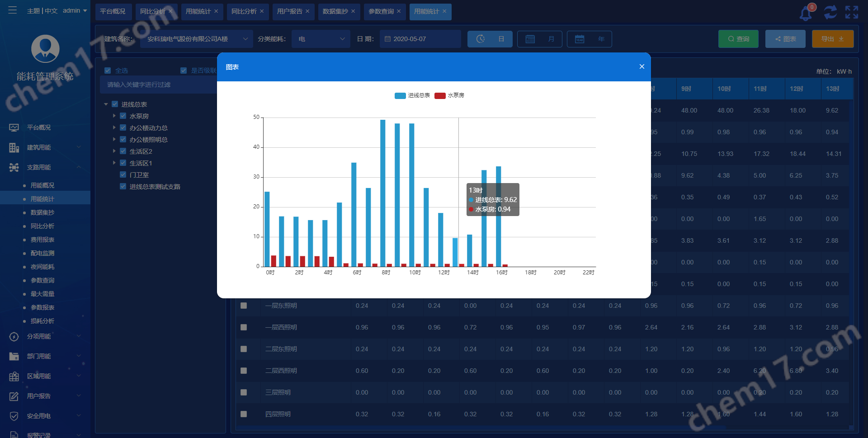Viewport: 868px width, 438px height.
Task: Click the orange 导出 button
Action: point(832,39)
